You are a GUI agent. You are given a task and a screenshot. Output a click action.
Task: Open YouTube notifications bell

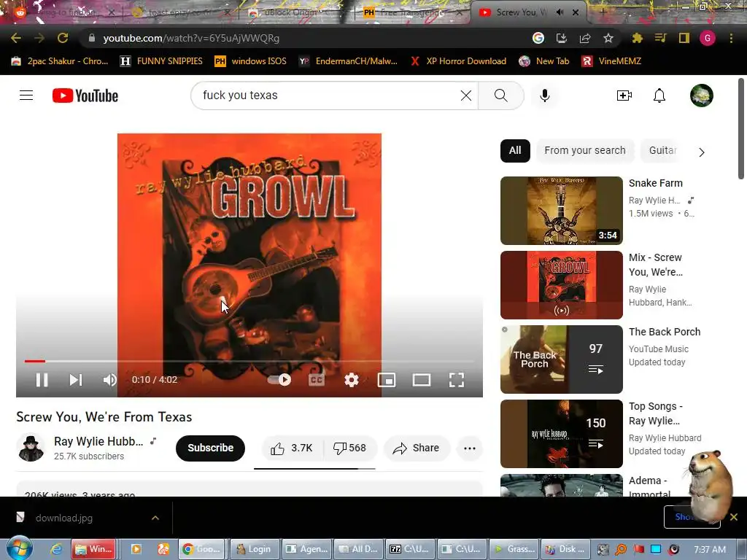(x=659, y=96)
